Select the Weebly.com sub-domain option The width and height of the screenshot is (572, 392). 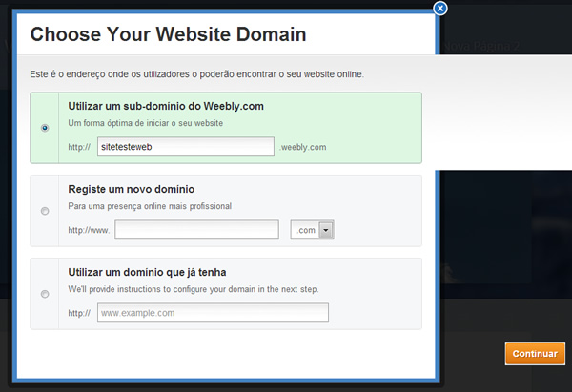tap(45, 128)
